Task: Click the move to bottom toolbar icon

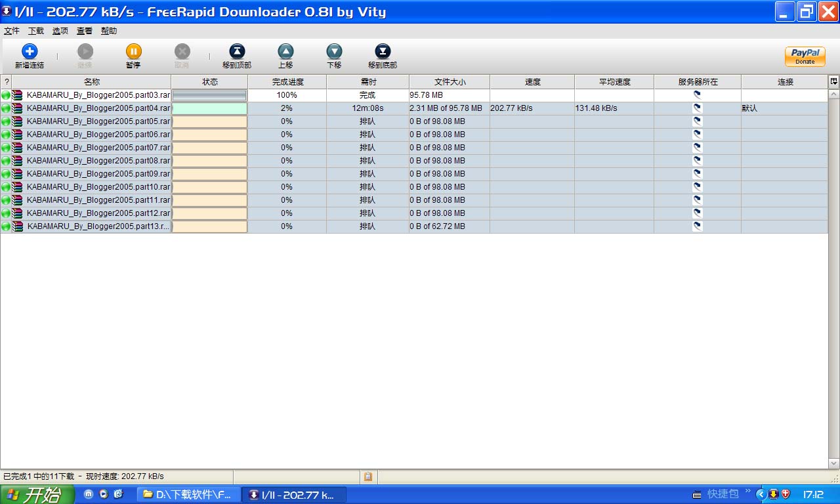Action: pos(383,52)
